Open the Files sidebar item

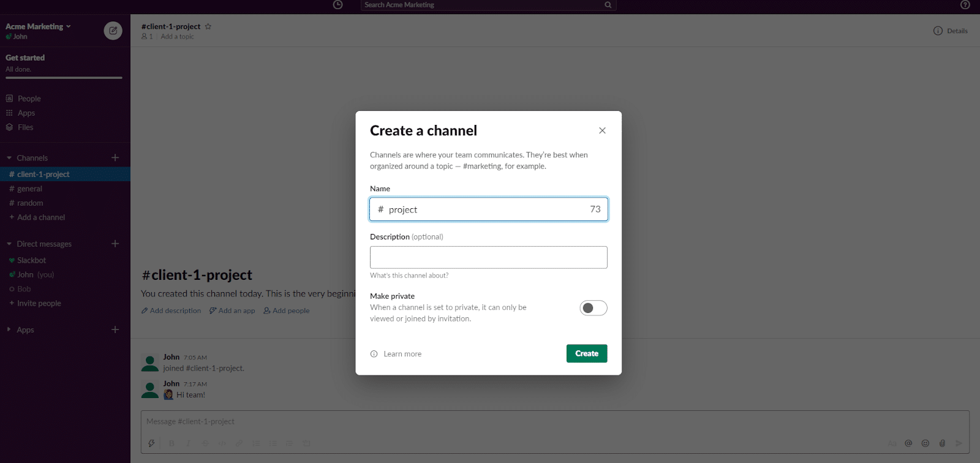[25, 127]
